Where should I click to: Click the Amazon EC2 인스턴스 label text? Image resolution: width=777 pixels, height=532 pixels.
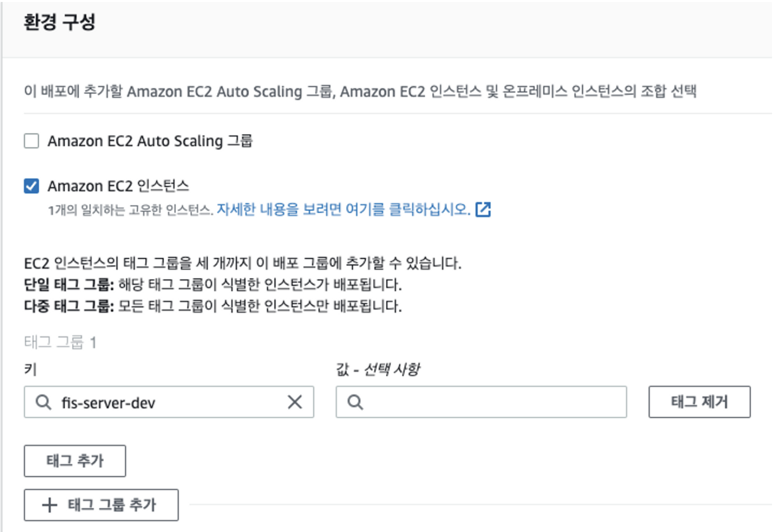coord(118,186)
